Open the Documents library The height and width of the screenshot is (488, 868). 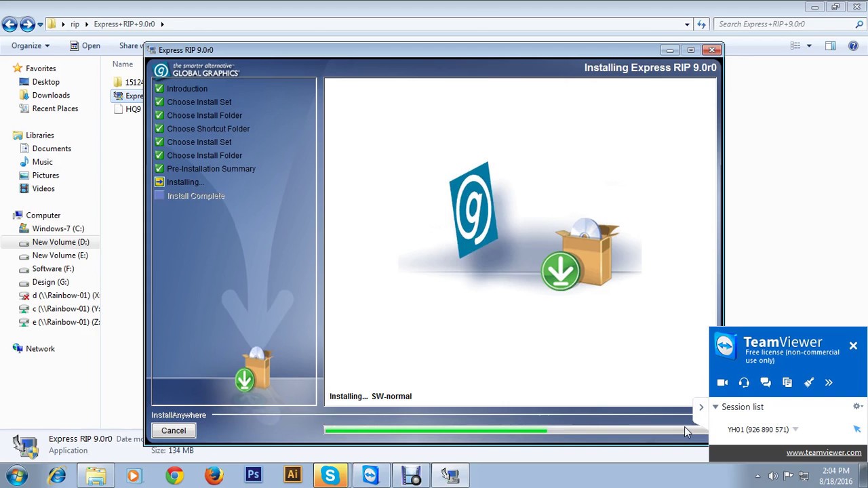[52, 148]
